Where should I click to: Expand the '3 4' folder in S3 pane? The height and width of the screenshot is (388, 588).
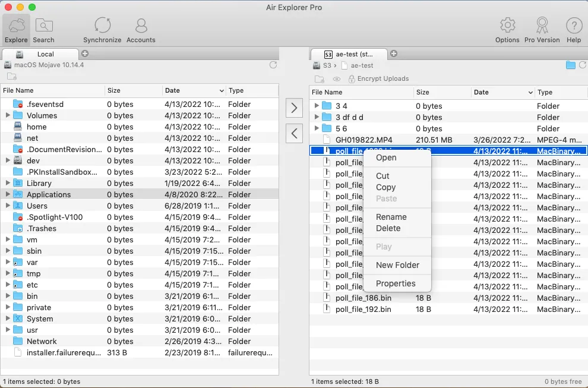click(317, 105)
